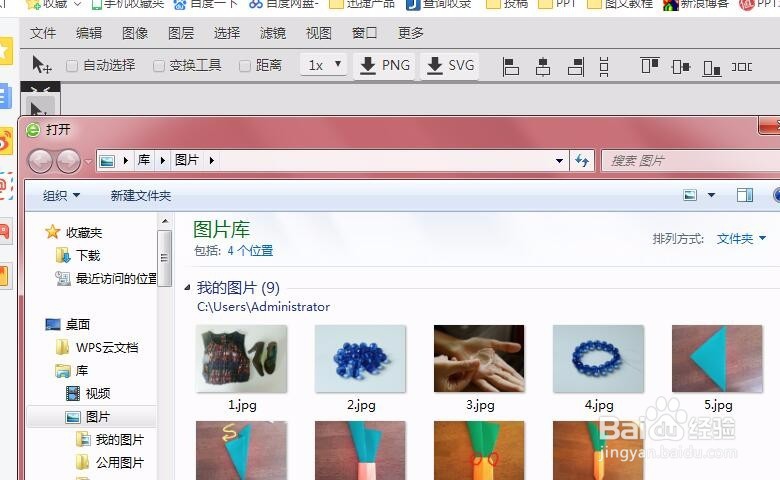Expand arrow after 图片 breadcrumb
Viewport: 780px width, 480px height.
(x=212, y=161)
